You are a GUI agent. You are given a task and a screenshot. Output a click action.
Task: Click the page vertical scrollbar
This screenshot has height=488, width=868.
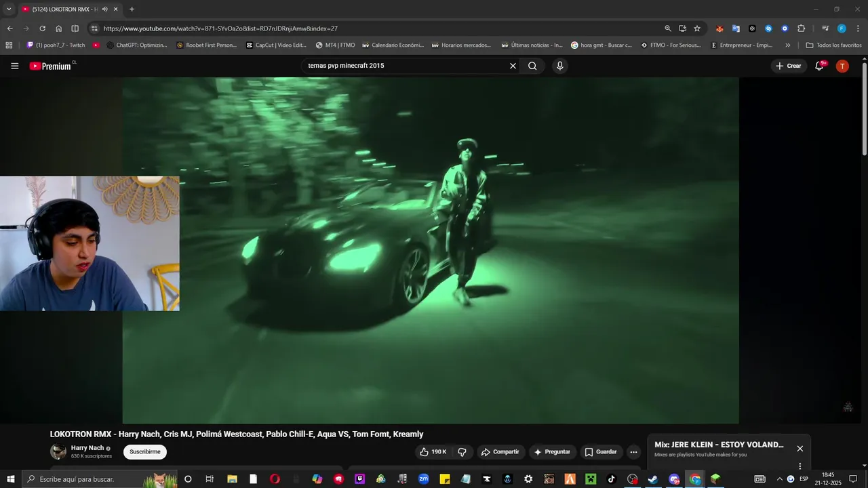pos(864,108)
